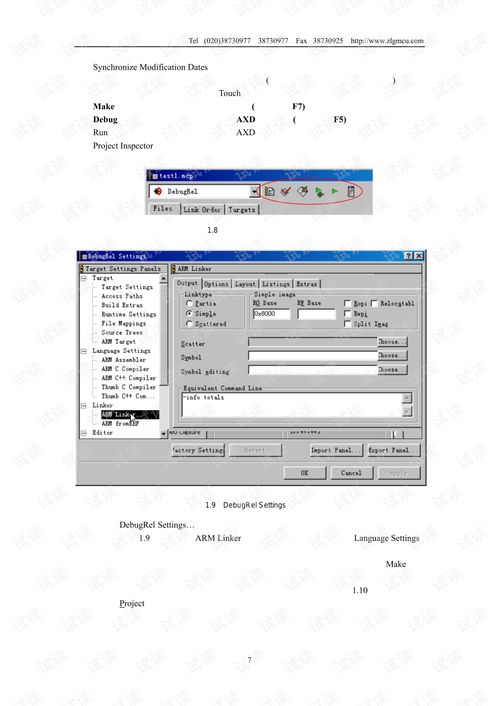Collapse the Linker tree node
The width and height of the screenshot is (499, 706).
(84, 405)
